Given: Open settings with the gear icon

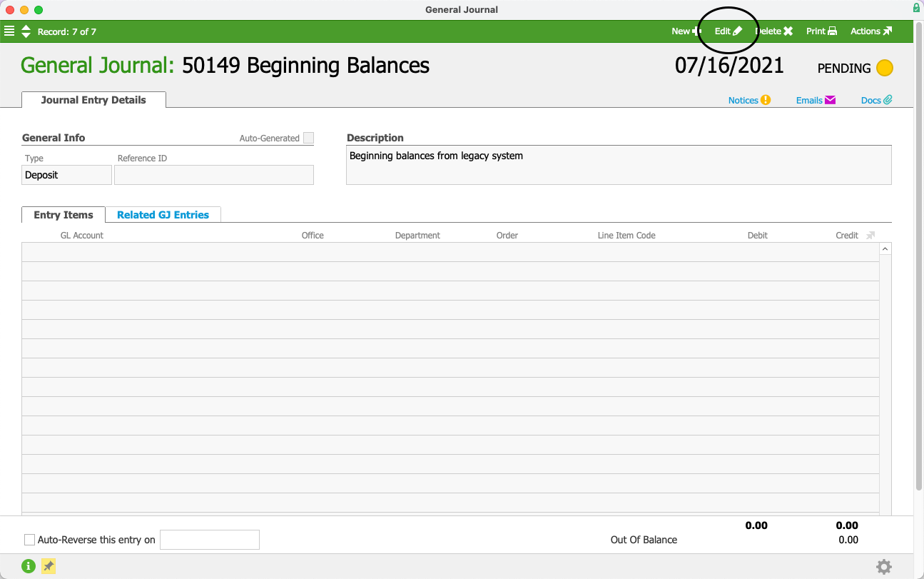Looking at the screenshot, I should (x=884, y=567).
